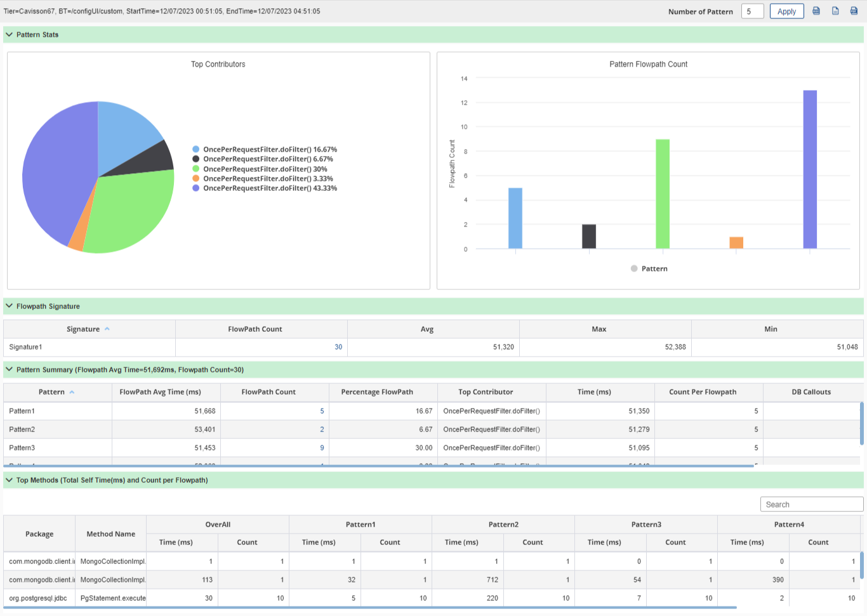
Task: Export report as Excel spreadsheet
Action: click(835, 11)
